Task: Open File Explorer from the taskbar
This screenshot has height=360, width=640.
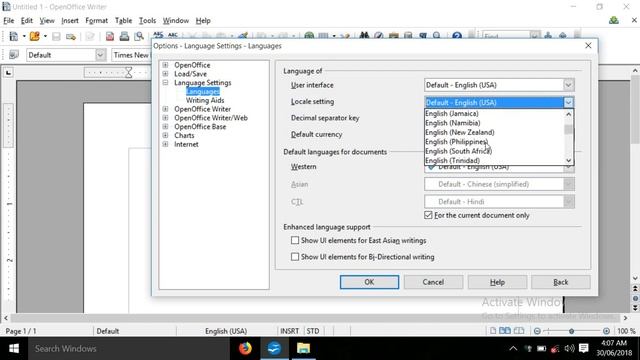Action: [303, 348]
